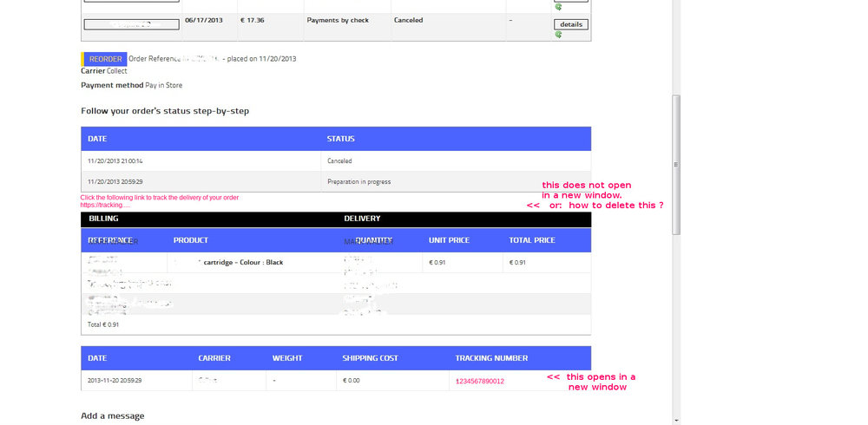
Task: Click the 11/20/2013 21:00:14 status date
Action: click(115, 161)
